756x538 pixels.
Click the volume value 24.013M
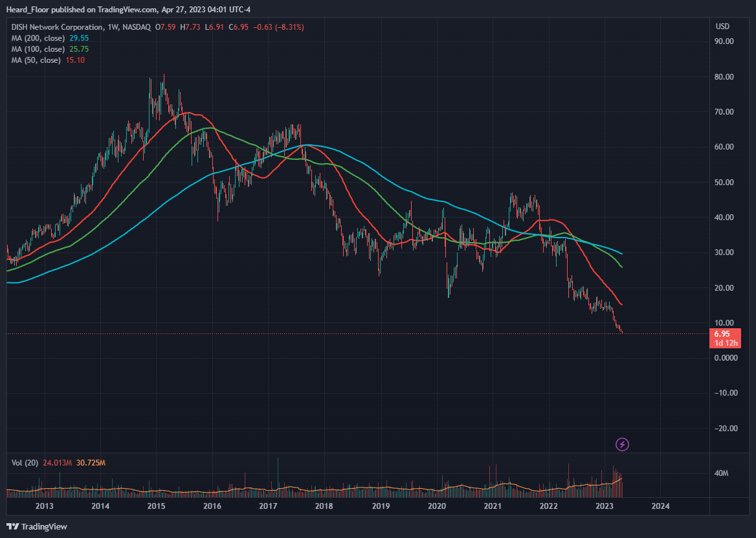point(57,463)
